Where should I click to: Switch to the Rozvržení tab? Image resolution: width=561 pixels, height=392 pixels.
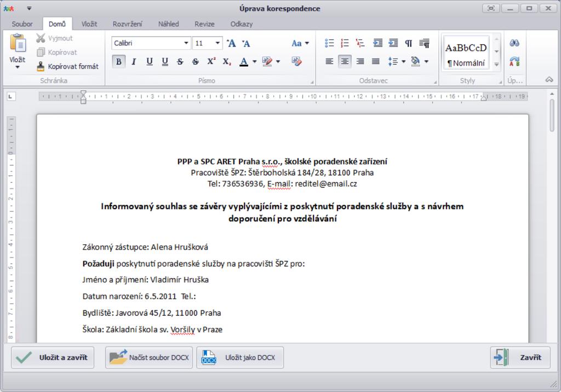pos(127,24)
